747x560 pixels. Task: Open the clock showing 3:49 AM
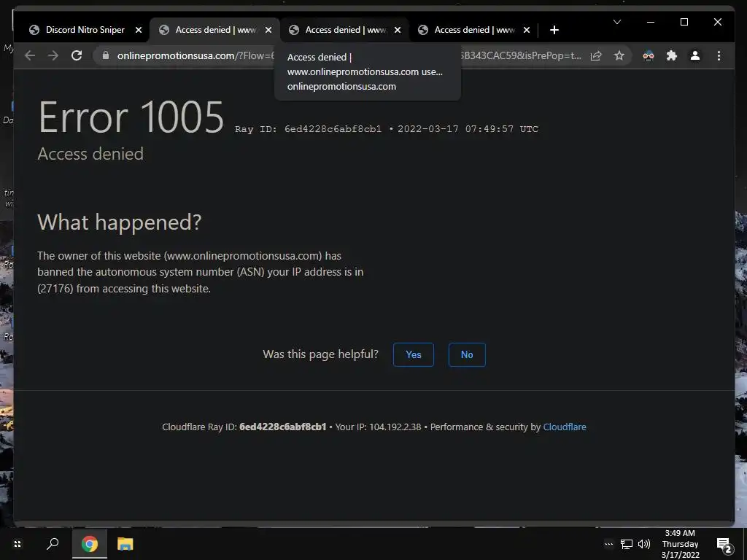point(681,544)
